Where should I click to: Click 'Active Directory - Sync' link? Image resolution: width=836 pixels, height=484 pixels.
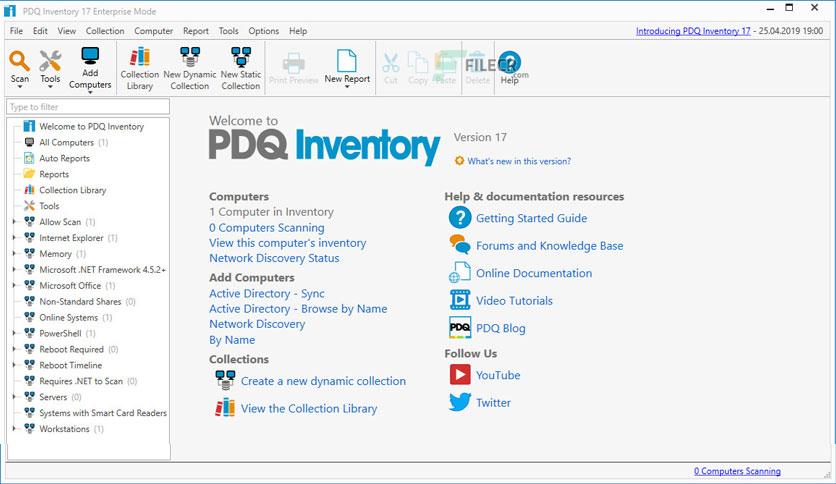click(x=267, y=294)
